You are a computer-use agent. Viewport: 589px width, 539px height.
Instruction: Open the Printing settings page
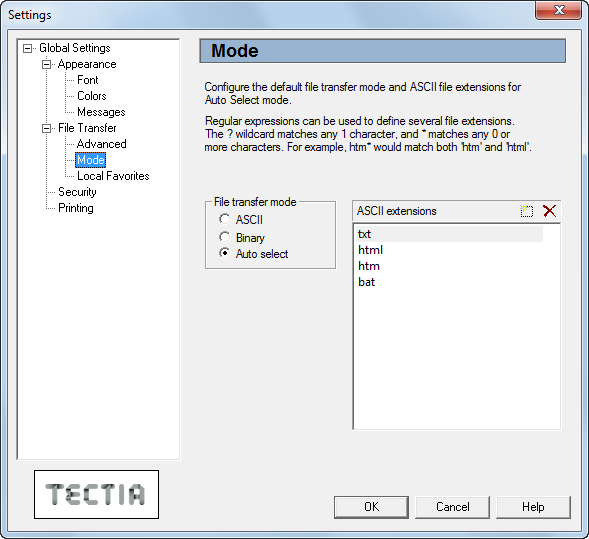click(76, 208)
